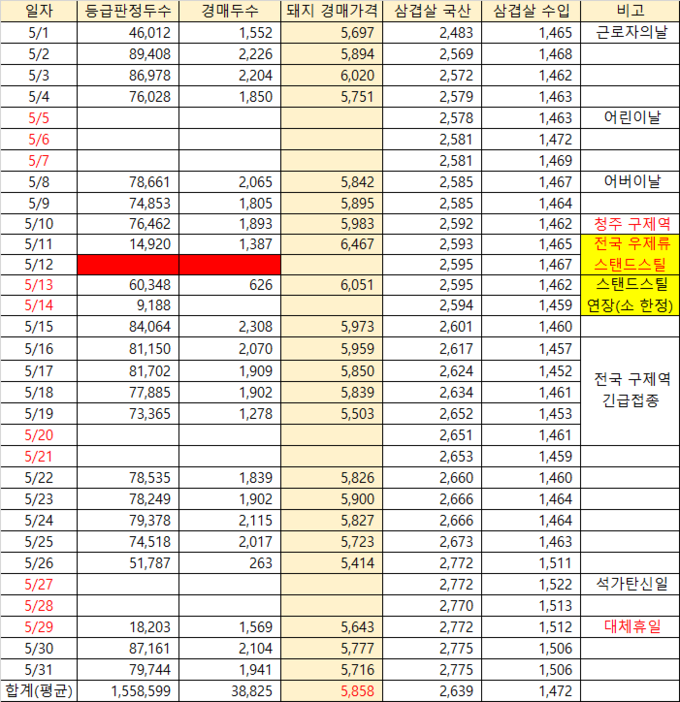This screenshot has height=702, width=680.
Task: Select the average 수입 cell 1,472
Action: [531, 691]
